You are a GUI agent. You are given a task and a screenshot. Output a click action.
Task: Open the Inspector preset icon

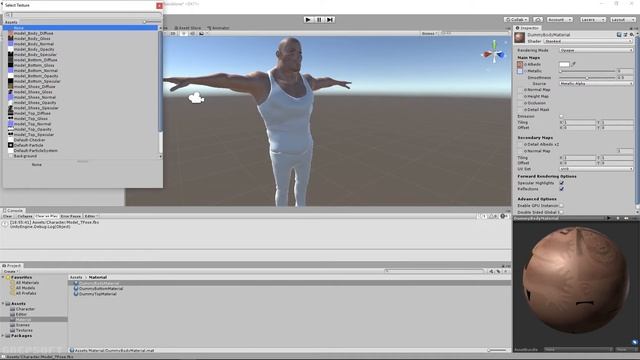pos(625,35)
